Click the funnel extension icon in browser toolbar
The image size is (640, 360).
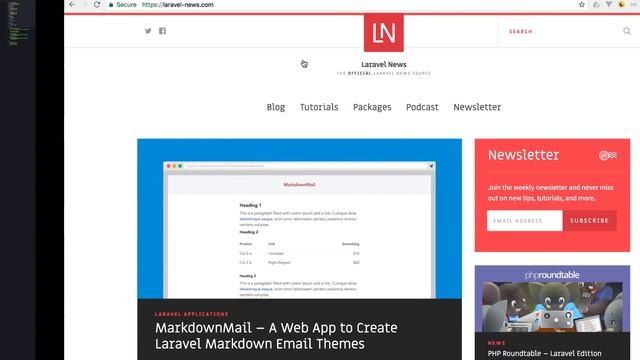[609, 4]
